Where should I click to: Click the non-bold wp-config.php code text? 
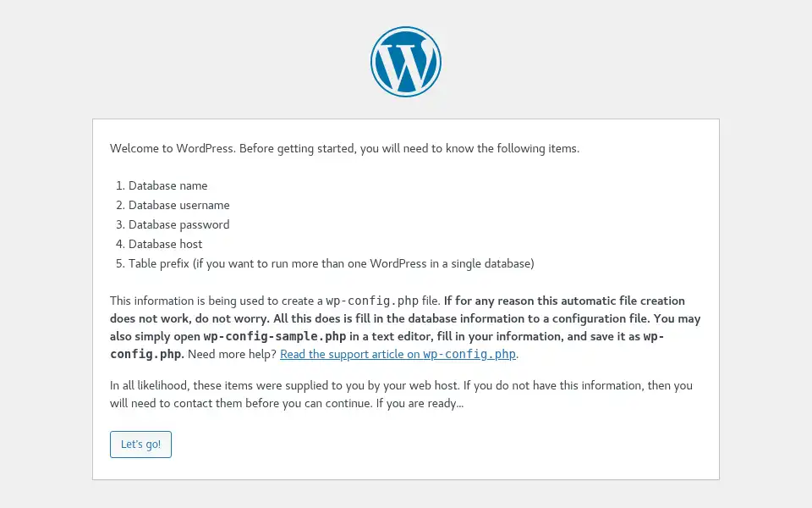tap(372, 301)
